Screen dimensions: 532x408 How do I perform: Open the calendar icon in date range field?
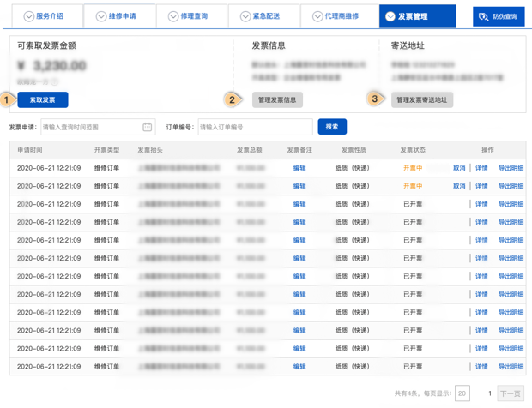147,127
